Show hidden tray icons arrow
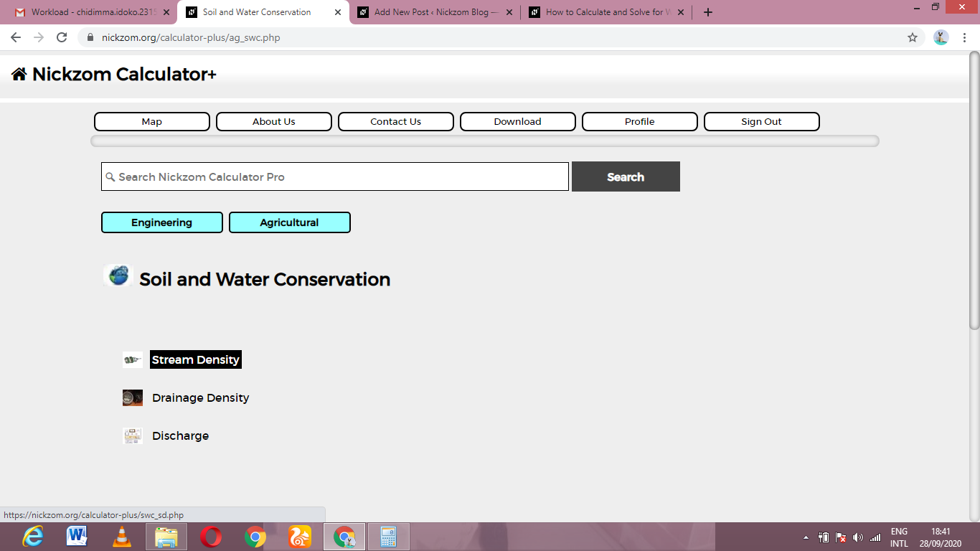 [x=806, y=537]
